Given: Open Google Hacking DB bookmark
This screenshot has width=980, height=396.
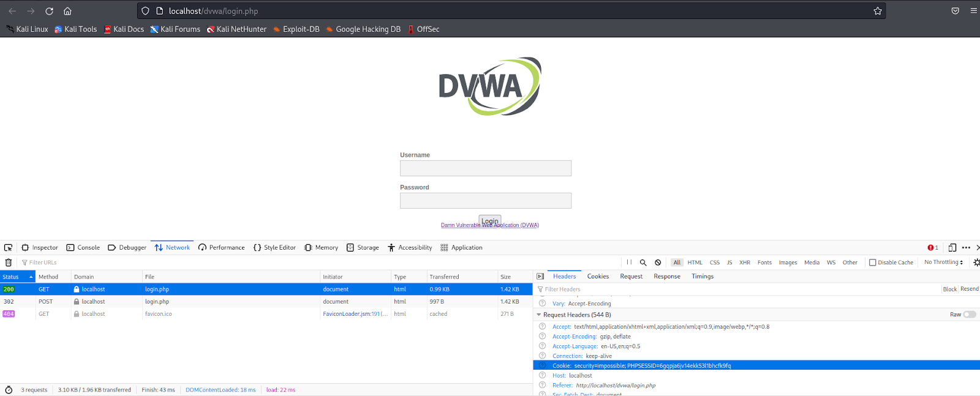Looking at the screenshot, I should point(363,29).
